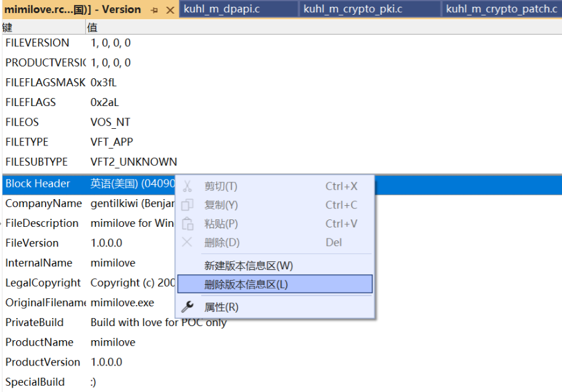Click the scissors Cut icon in context menu

[187, 186]
